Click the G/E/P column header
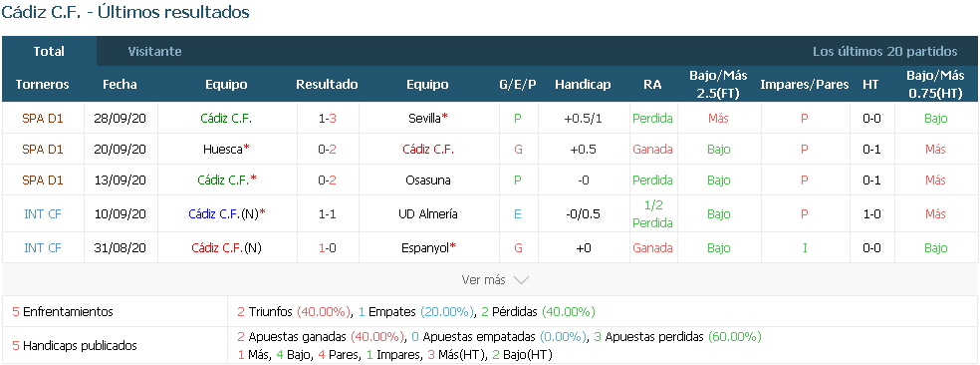 click(518, 85)
